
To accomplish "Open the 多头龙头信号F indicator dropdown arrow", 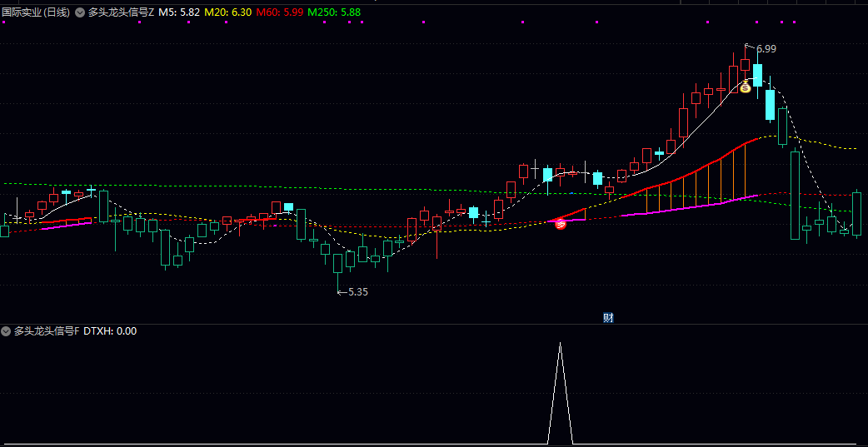I will click(7, 331).
